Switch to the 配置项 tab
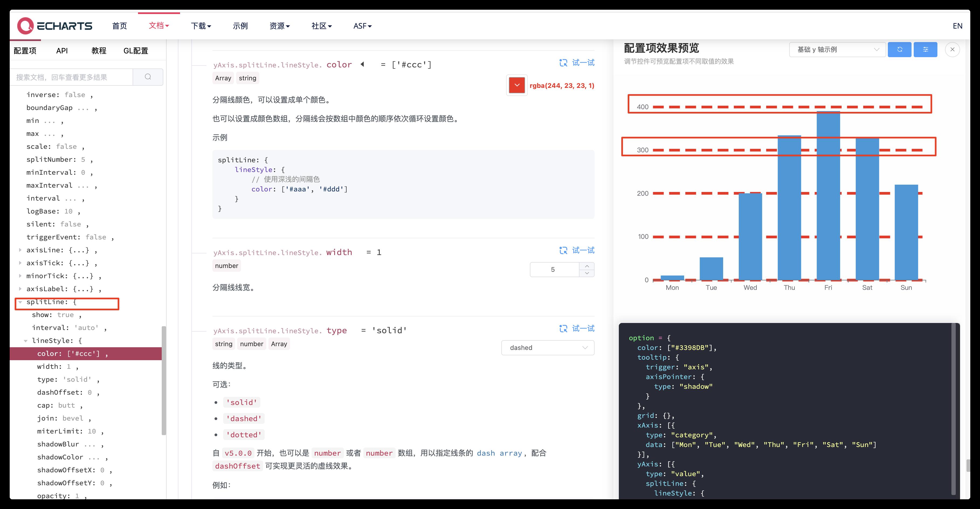The width and height of the screenshot is (980, 509). (x=25, y=51)
